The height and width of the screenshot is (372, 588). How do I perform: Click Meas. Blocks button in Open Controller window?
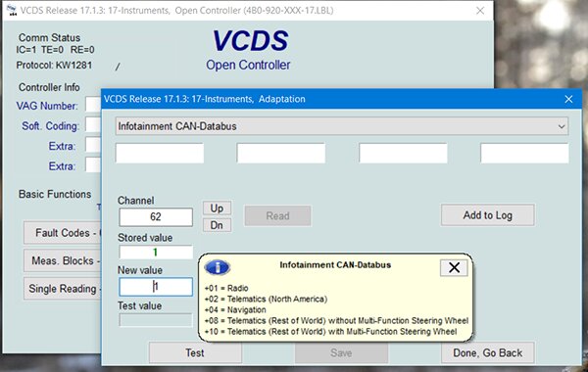coord(63,260)
